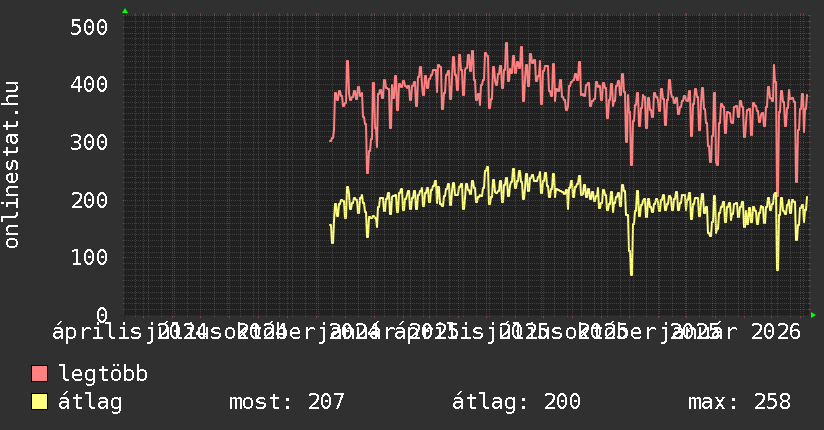Select the legtöbb legend label
Viewport: 824px width, 430px height.
(x=103, y=375)
